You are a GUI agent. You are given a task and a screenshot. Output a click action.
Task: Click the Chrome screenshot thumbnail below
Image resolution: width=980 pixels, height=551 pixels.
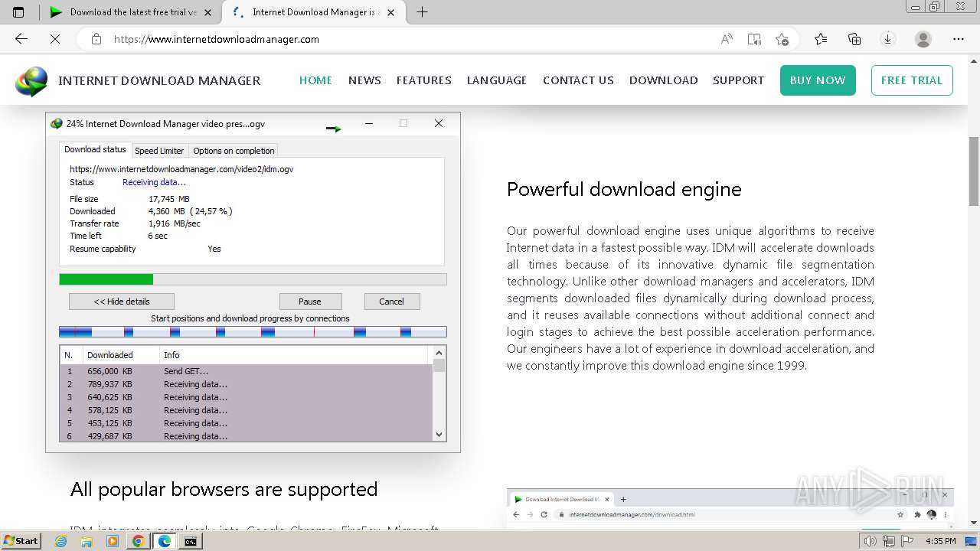(730, 508)
